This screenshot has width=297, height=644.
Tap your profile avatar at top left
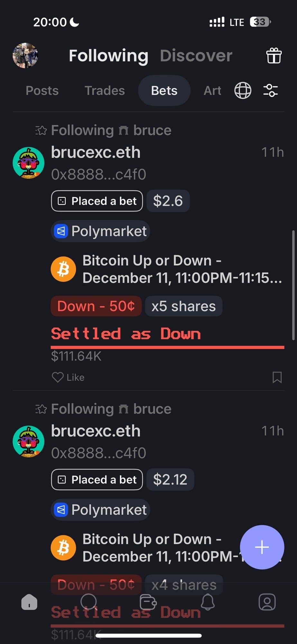[x=25, y=56]
